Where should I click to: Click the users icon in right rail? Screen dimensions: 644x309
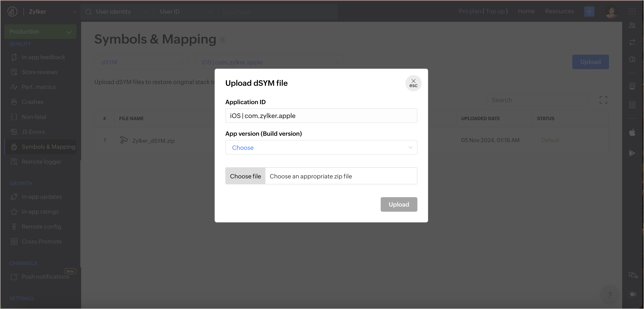pyautogui.click(x=632, y=25)
